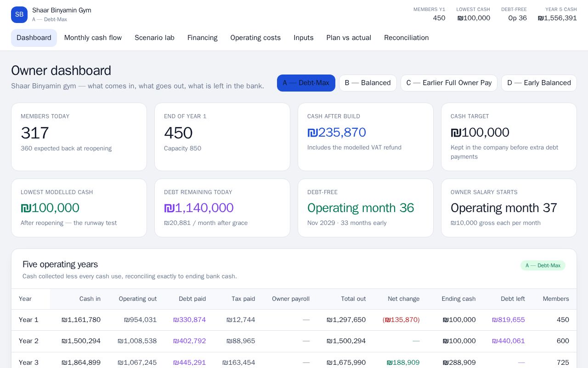Click Year 3 net change ₪188,909
588x368 pixels.
pyautogui.click(x=403, y=362)
